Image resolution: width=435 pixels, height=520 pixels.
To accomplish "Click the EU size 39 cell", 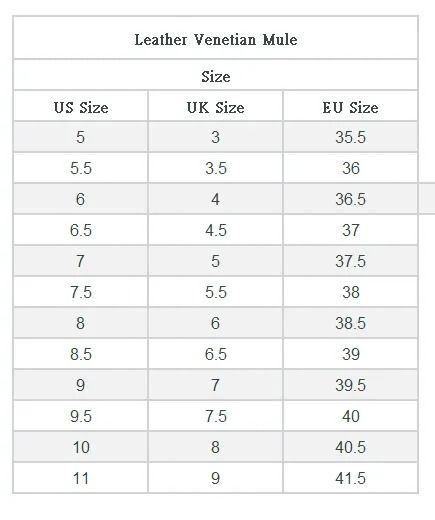I will click(x=350, y=354).
